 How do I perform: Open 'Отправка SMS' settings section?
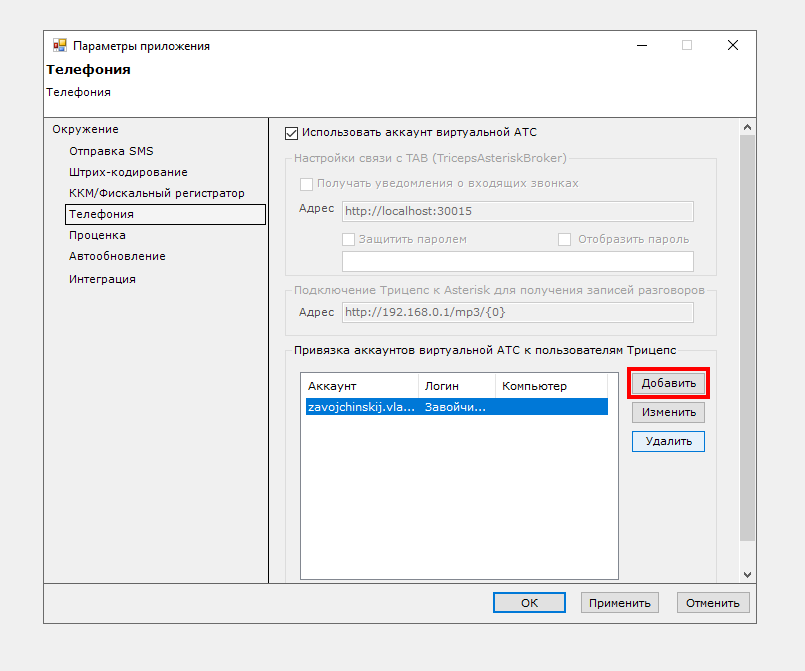111,151
